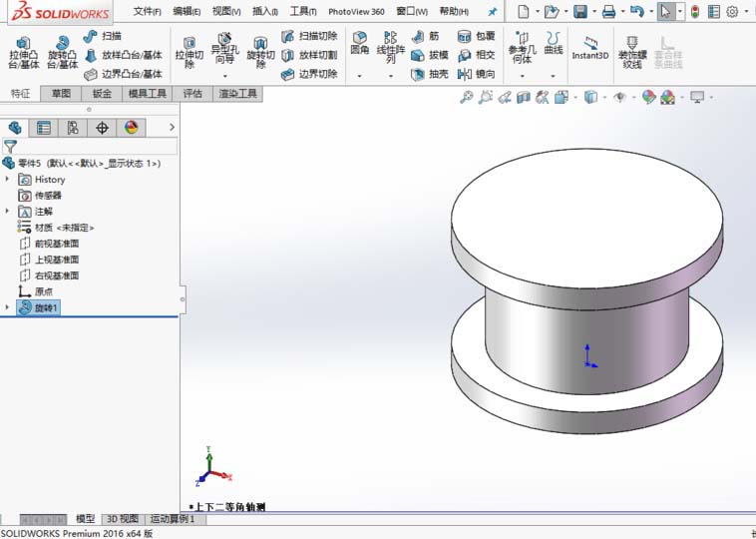The image size is (756, 539).
Task: Expand the History folder
Action: 7,179
